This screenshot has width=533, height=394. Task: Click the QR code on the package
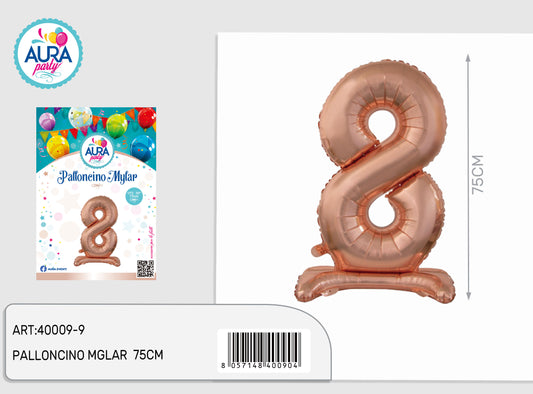(145, 269)
